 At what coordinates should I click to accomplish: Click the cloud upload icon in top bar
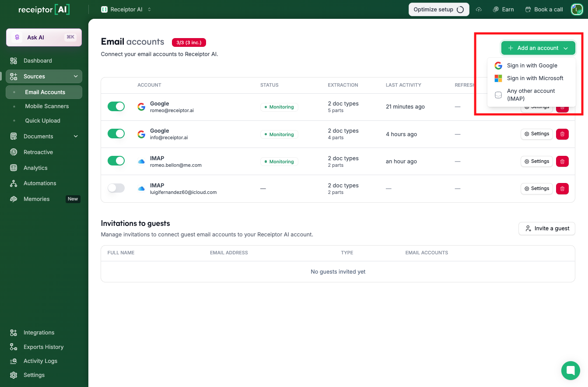(x=479, y=10)
